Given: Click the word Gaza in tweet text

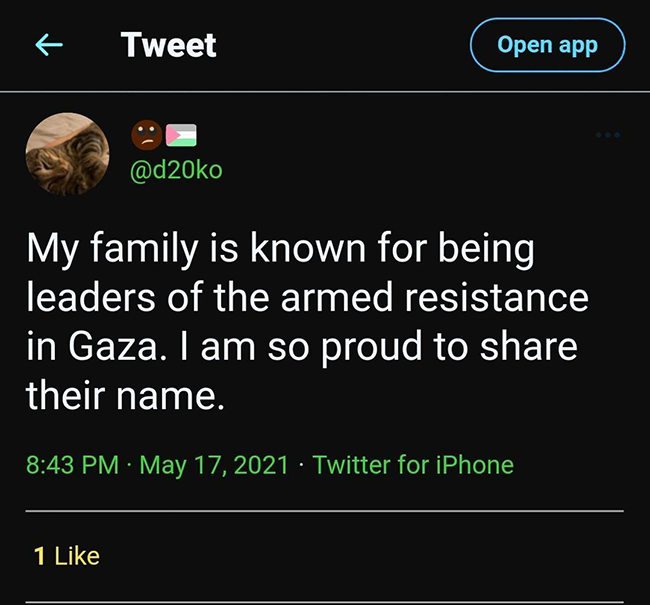Looking at the screenshot, I should [x=113, y=346].
